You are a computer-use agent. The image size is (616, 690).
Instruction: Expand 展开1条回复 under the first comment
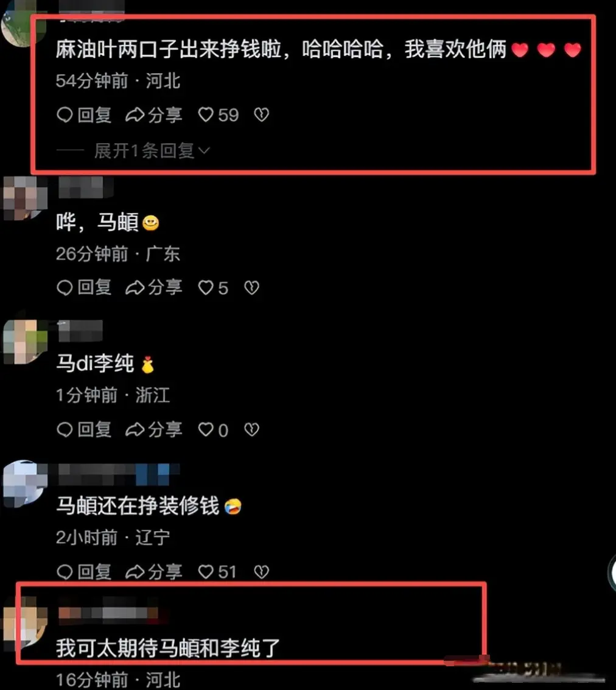pos(152,150)
